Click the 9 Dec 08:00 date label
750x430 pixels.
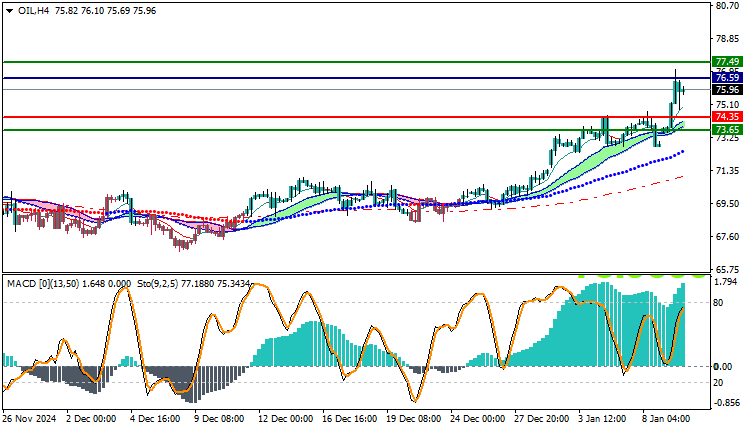(x=219, y=419)
